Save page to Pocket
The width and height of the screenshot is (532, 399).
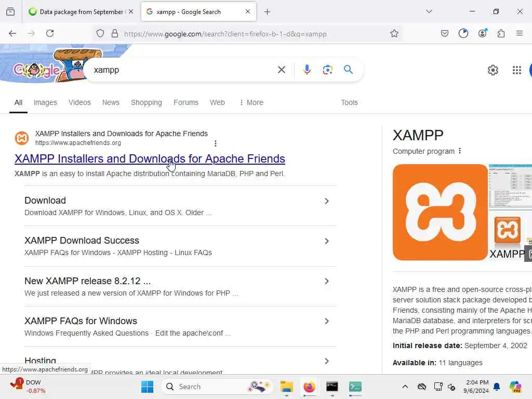point(445,33)
